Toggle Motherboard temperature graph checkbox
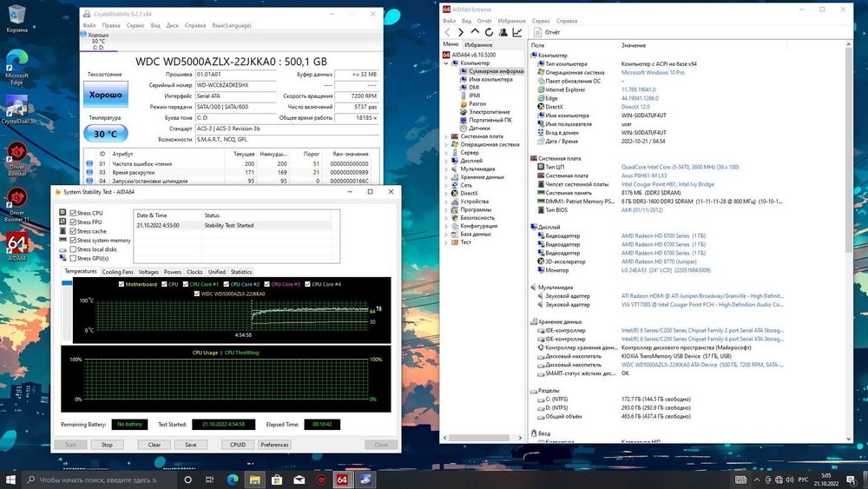Image resolution: width=868 pixels, height=489 pixels. pos(122,284)
